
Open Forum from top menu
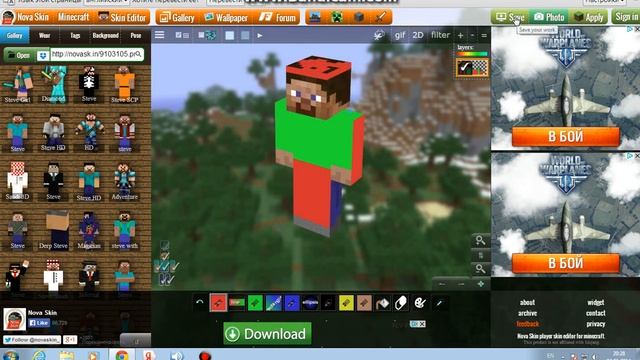click(278, 18)
